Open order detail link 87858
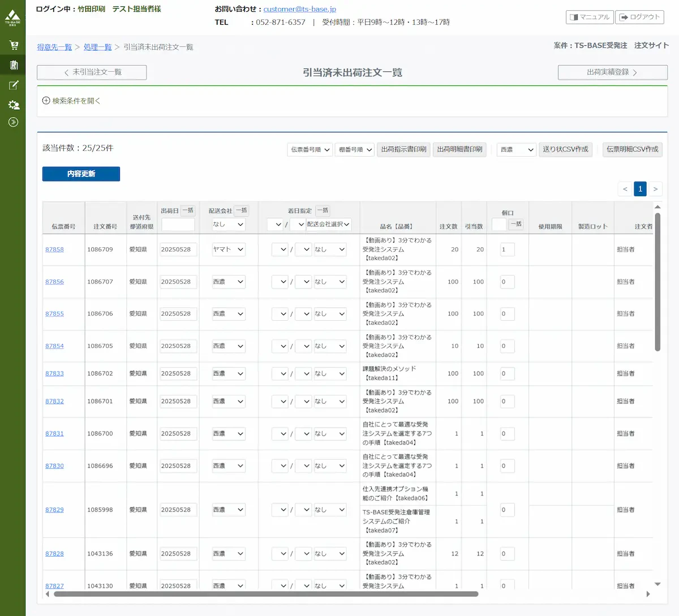679x616 pixels. pyautogui.click(x=54, y=249)
